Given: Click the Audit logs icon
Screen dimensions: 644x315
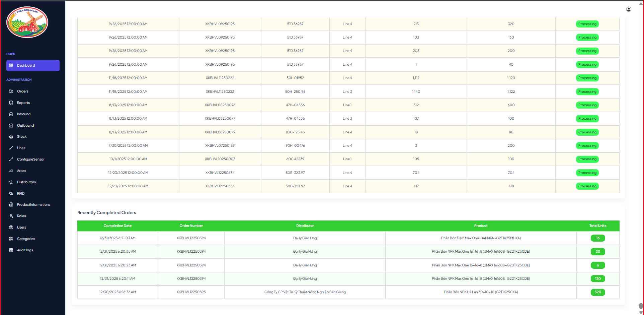Looking at the screenshot, I should pos(11,250).
